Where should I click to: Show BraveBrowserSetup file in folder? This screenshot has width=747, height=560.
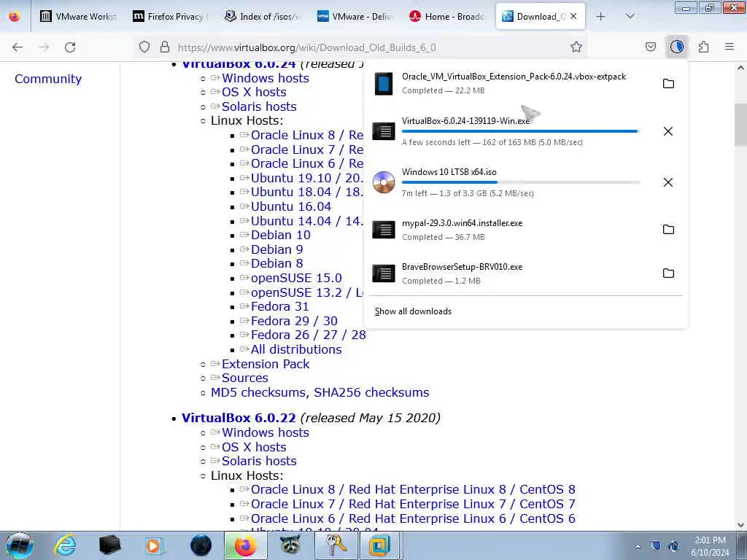[x=668, y=273]
